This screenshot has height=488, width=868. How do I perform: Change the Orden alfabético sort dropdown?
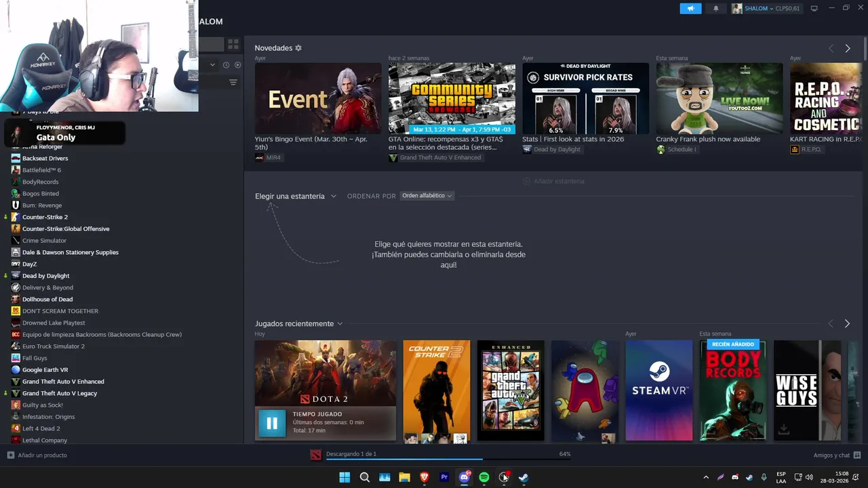point(427,195)
